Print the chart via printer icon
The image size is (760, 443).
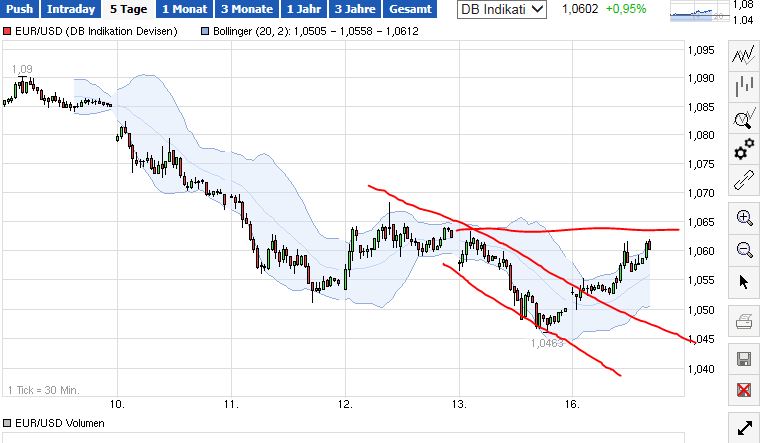(x=744, y=321)
